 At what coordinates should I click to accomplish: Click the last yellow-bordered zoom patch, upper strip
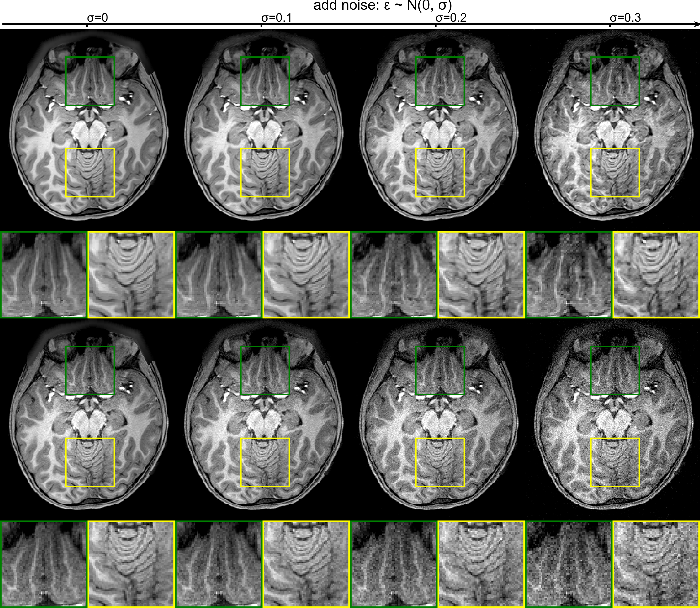656,275
